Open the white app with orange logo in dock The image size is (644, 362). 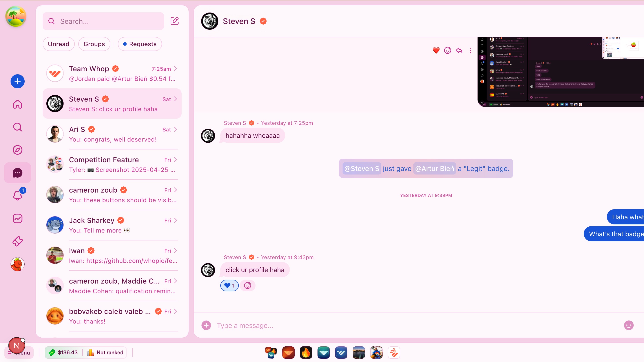point(394,353)
